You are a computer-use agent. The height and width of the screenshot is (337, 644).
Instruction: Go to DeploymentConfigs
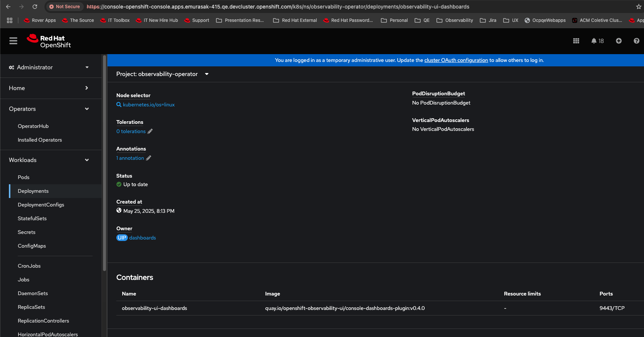(41, 205)
